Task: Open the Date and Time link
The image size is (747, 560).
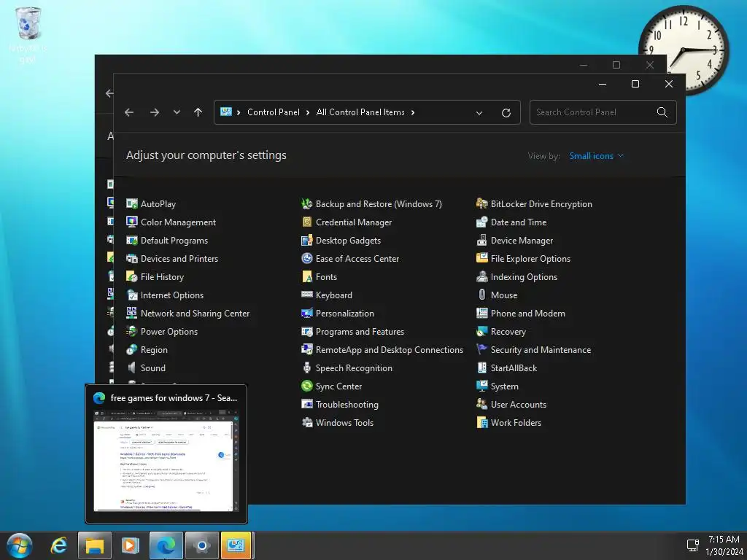Action: click(x=519, y=222)
